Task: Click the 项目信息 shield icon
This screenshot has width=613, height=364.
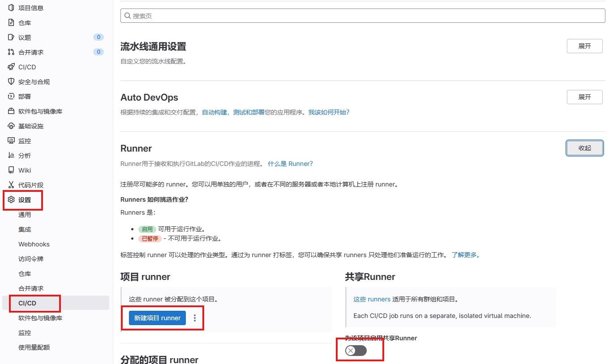Action: pos(11,8)
